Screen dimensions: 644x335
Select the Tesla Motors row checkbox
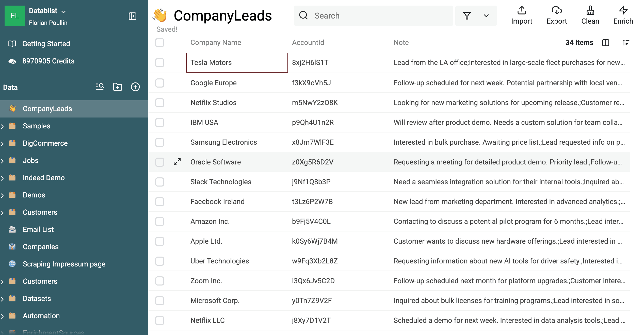(x=159, y=63)
